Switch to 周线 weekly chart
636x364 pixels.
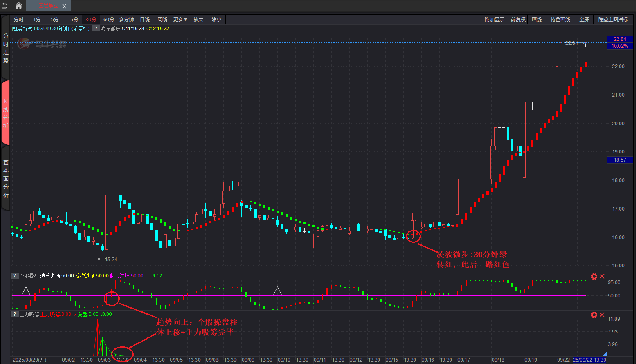pyautogui.click(x=163, y=20)
